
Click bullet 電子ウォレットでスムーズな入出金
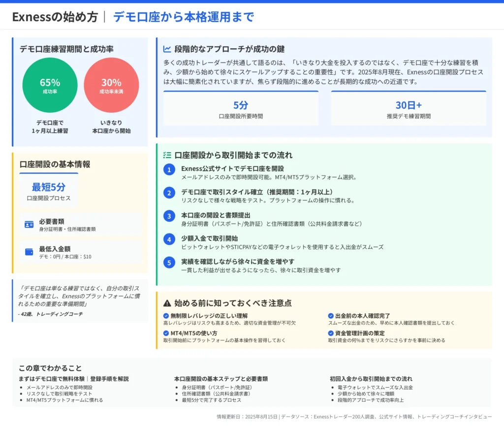(375, 388)
